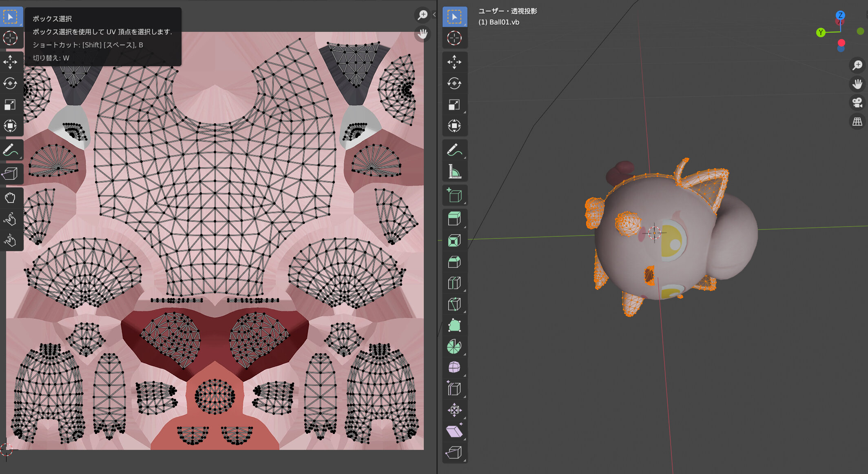Activate the UV Grab sculpt tool
Image resolution: width=868 pixels, height=474 pixels.
coord(10,198)
